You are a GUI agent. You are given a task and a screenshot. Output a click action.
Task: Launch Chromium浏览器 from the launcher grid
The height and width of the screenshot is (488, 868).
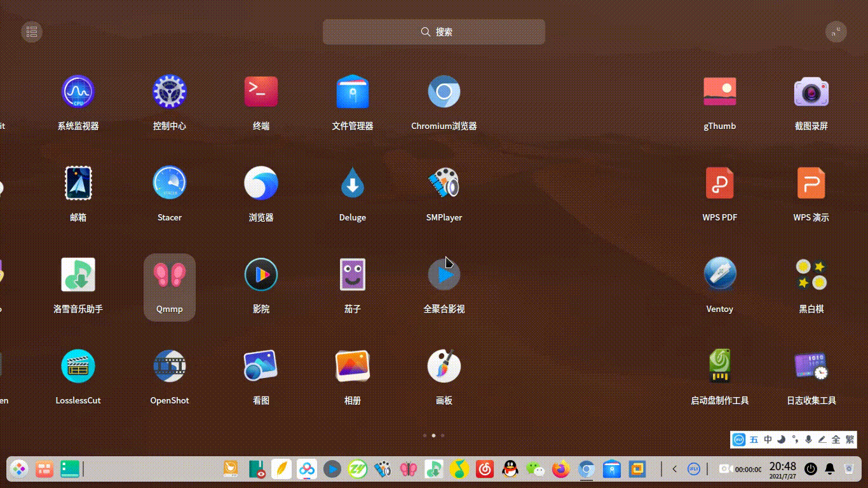tap(444, 91)
